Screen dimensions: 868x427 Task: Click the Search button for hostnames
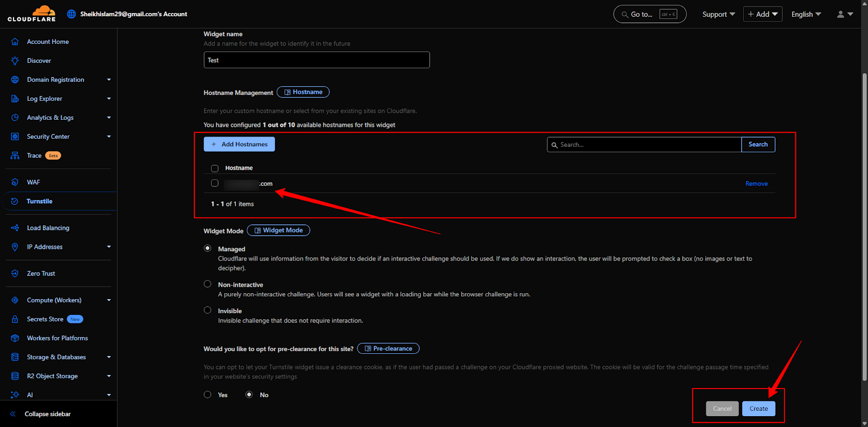click(758, 145)
